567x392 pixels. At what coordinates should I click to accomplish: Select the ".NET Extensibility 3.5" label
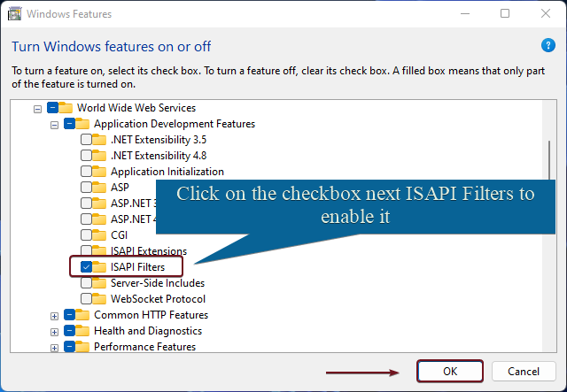(x=159, y=140)
